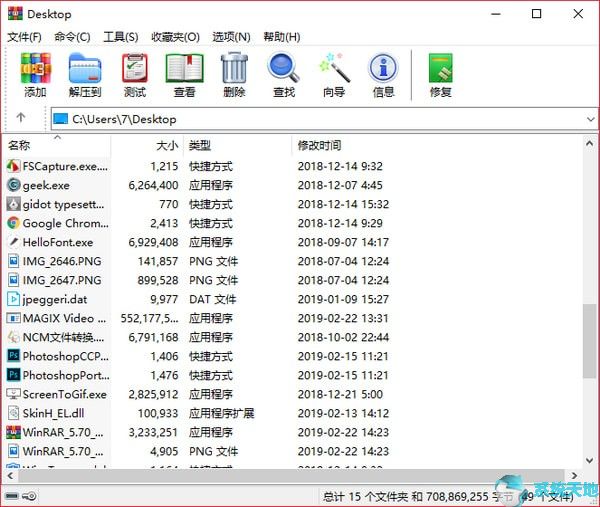Open the 选项(N) menu

coord(231,37)
